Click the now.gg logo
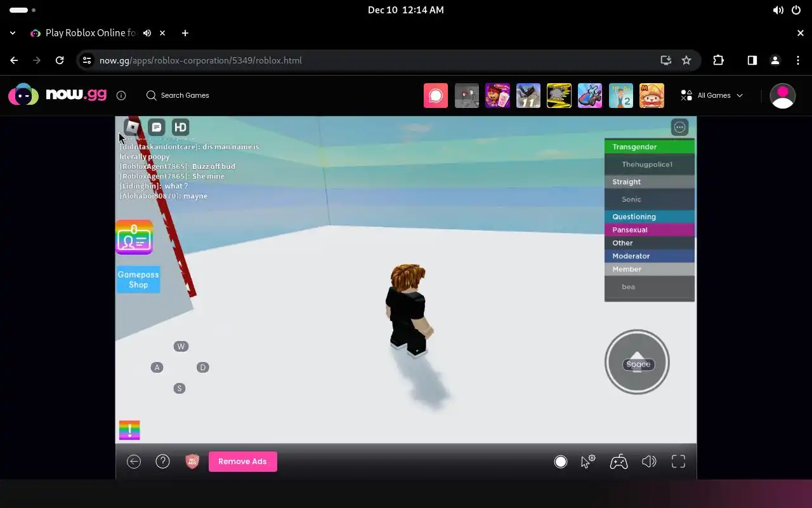The width and height of the screenshot is (812, 508). [58, 95]
